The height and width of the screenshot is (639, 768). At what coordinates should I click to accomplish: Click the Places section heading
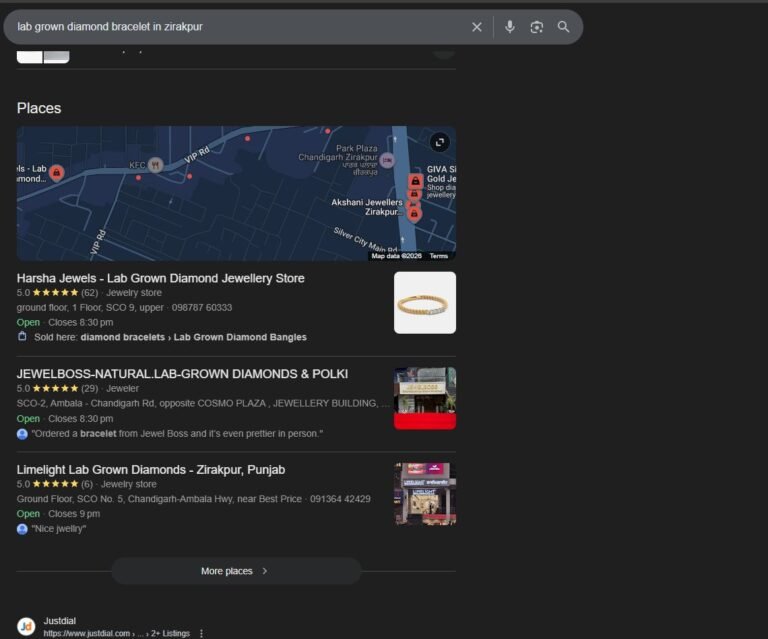(x=39, y=108)
